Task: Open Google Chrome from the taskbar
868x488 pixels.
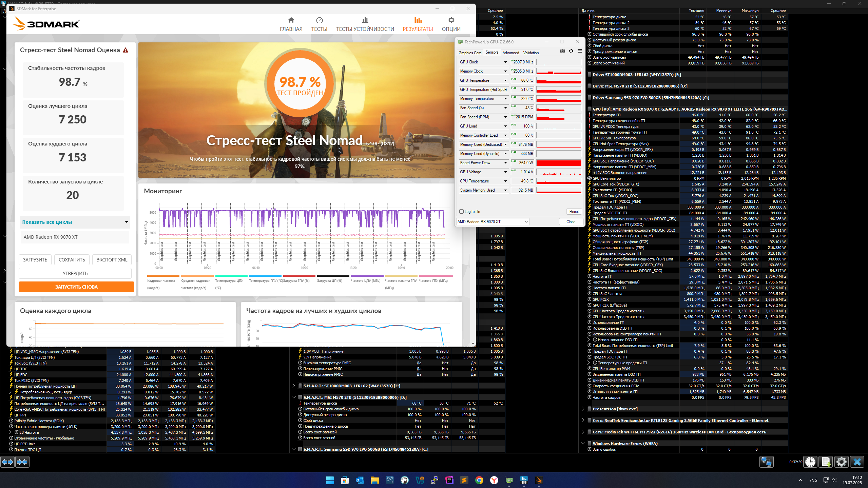Action: pyautogui.click(x=479, y=480)
